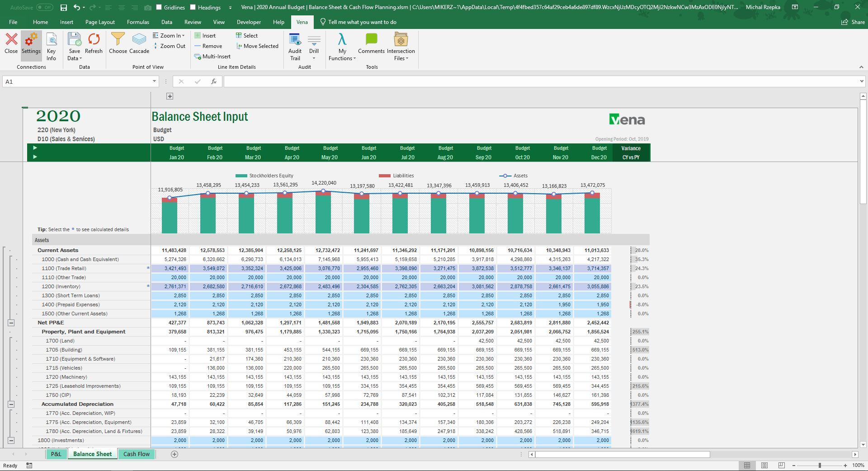Expand the Name Box dropdown arrow
The width and height of the screenshot is (868, 471).
[x=154, y=81]
